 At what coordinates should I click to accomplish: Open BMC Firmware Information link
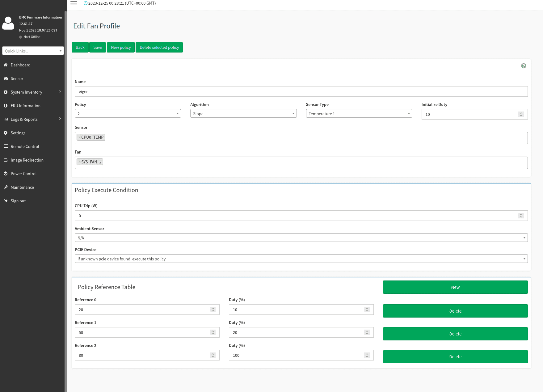point(40,17)
